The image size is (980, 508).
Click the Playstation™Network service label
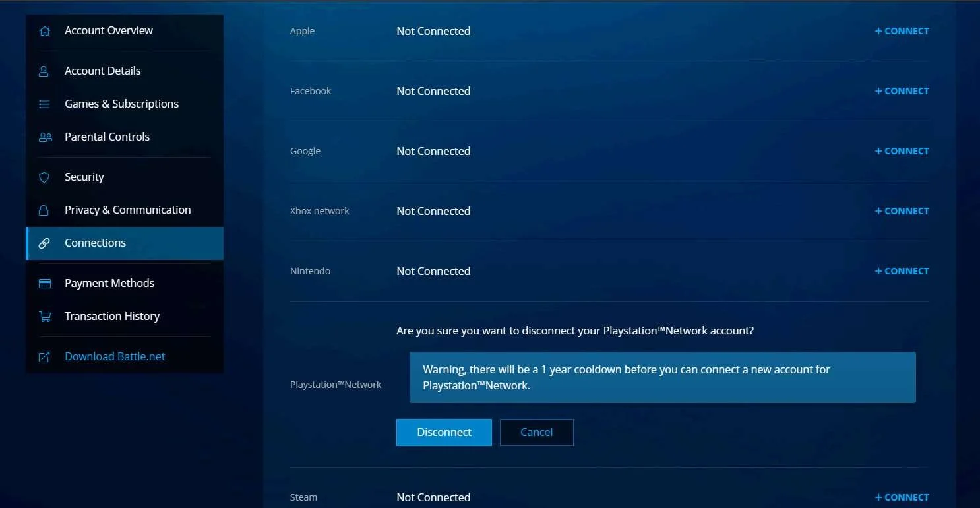[336, 385]
